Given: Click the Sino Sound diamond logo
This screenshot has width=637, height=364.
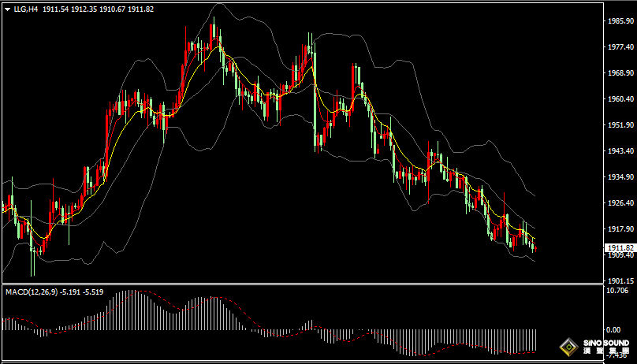Looking at the screenshot, I should pos(568,346).
